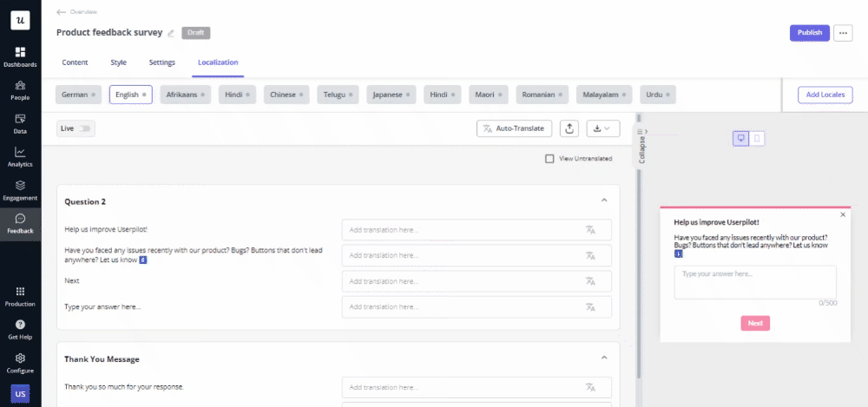Collapse the Thank You Message section
This screenshot has width=868, height=407.
(x=604, y=358)
